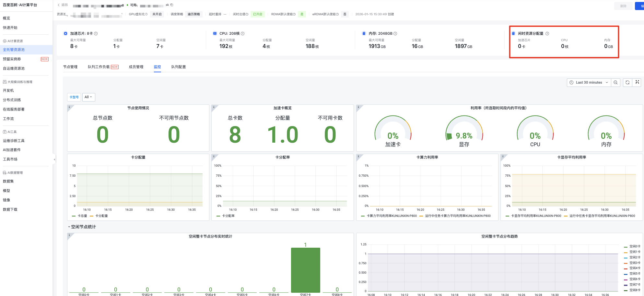Toggle 卡总量 series in 卡分配量 legend

[x=82, y=216]
